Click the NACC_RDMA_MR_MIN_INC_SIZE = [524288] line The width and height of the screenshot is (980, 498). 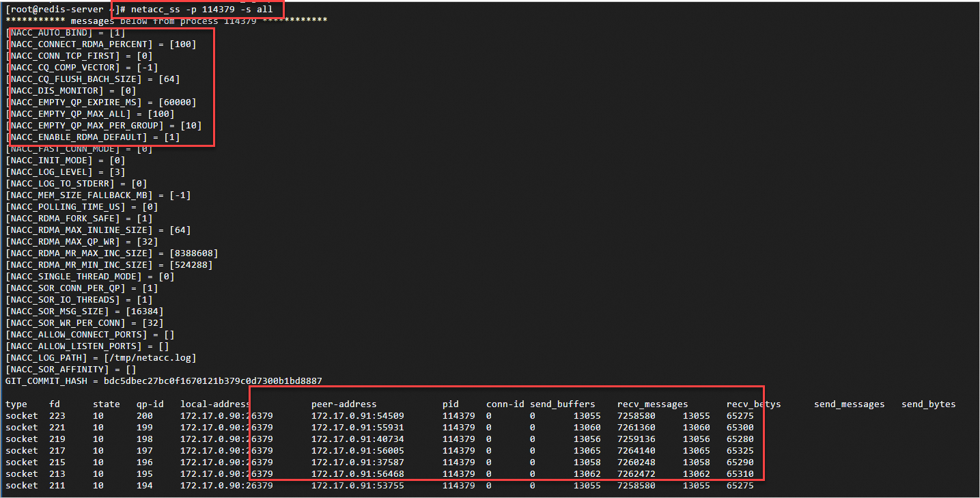[x=109, y=265]
